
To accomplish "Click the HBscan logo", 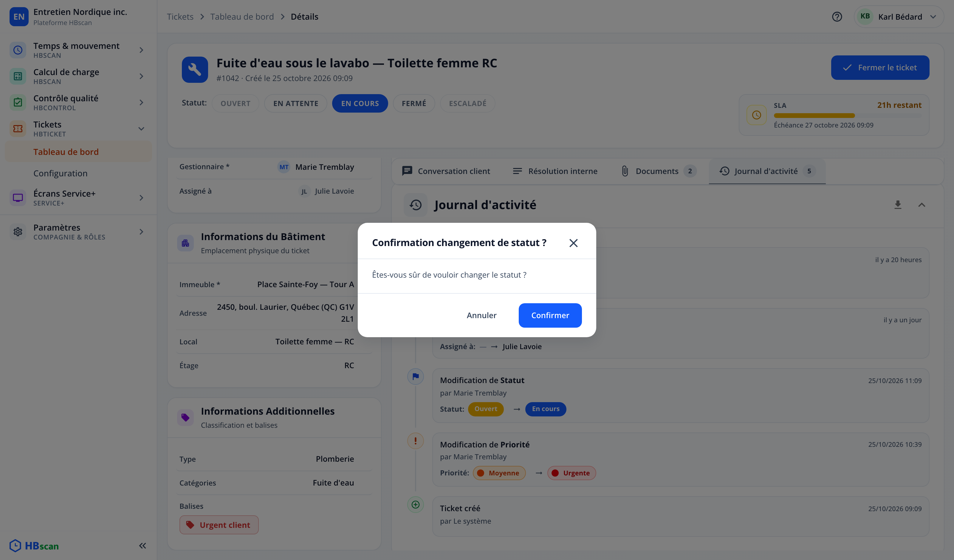I will point(34,546).
